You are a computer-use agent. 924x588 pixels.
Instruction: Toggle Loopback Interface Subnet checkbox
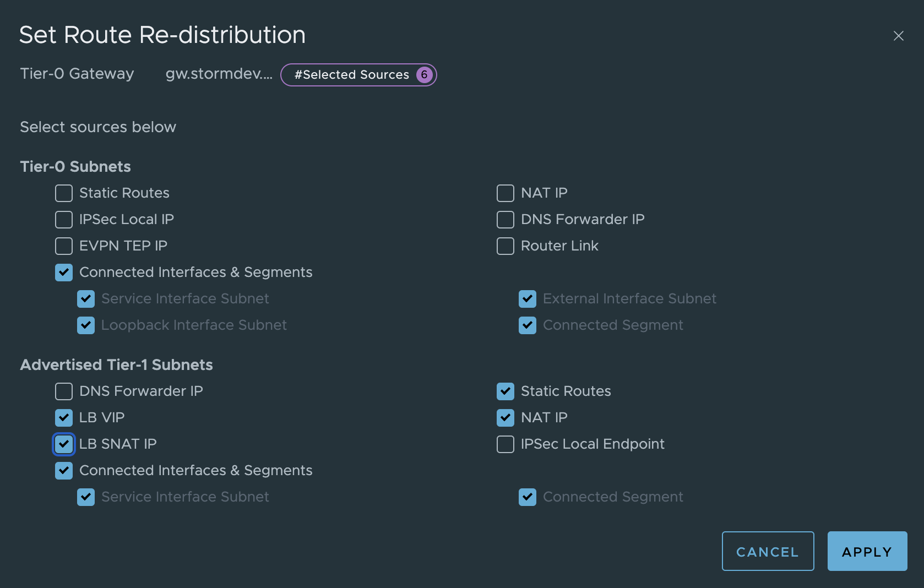pyautogui.click(x=86, y=325)
